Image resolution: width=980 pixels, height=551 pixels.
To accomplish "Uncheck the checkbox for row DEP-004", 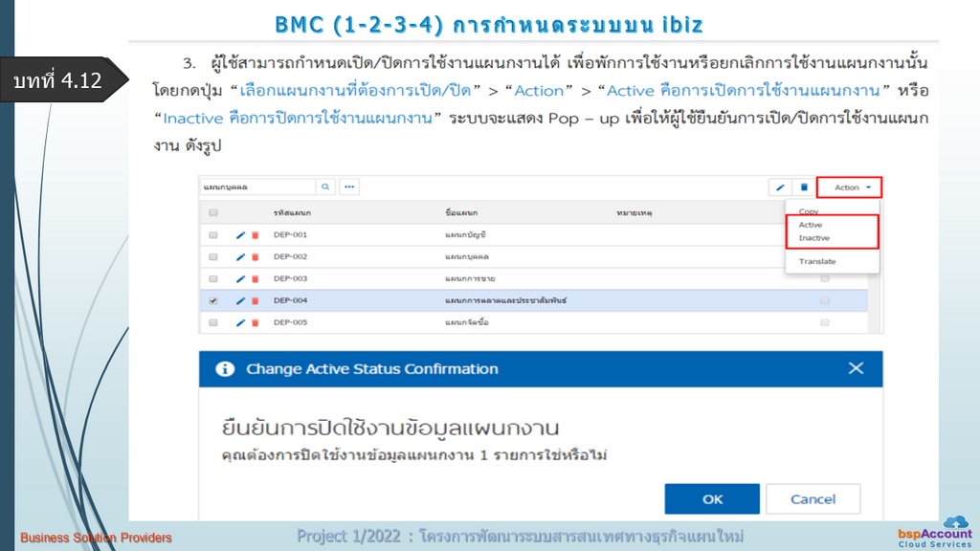I will (213, 300).
